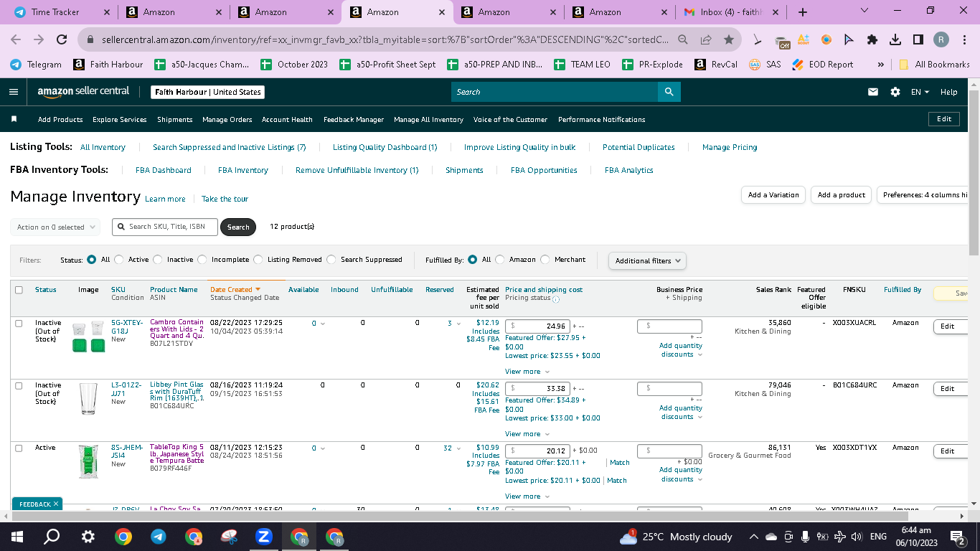Open the EN language dropdown

click(x=920, y=92)
